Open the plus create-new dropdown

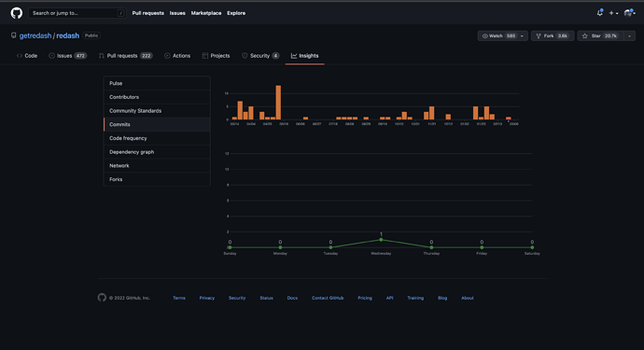[x=613, y=13]
